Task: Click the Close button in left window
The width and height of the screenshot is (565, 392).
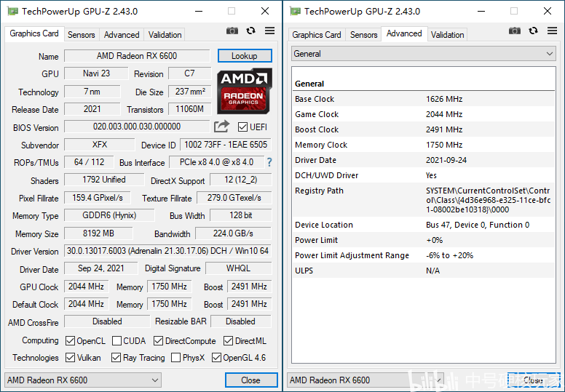Action: (x=251, y=380)
